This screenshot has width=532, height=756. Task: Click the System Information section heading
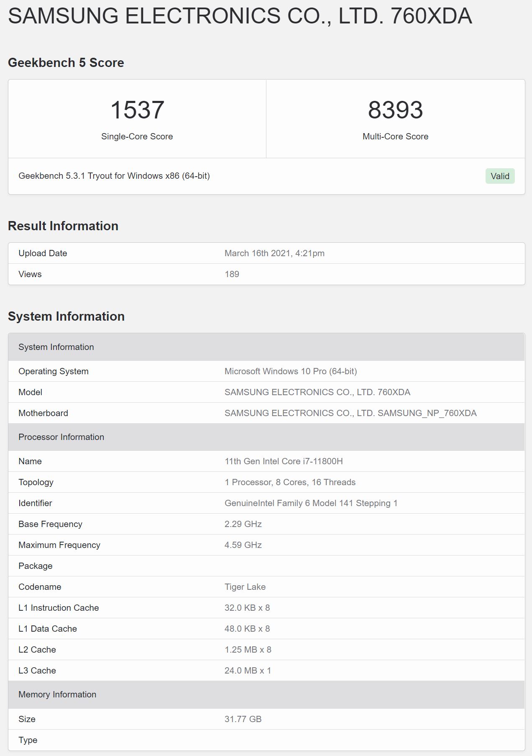pyautogui.click(x=66, y=316)
